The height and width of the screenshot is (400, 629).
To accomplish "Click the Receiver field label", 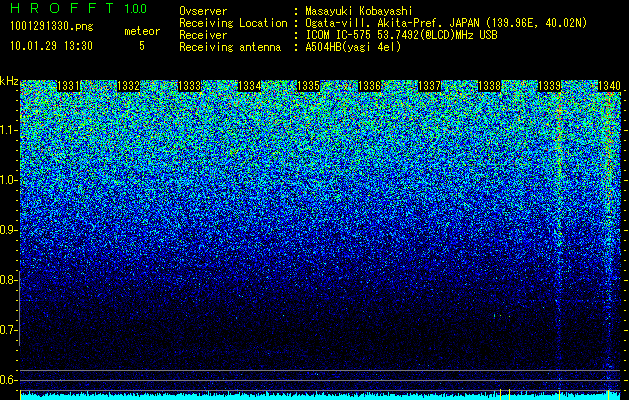I will tap(203, 35).
